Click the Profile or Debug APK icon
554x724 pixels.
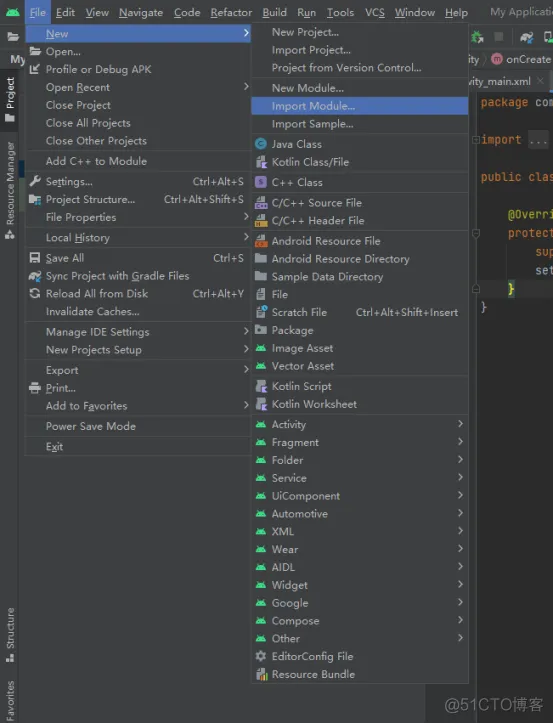pos(35,69)
